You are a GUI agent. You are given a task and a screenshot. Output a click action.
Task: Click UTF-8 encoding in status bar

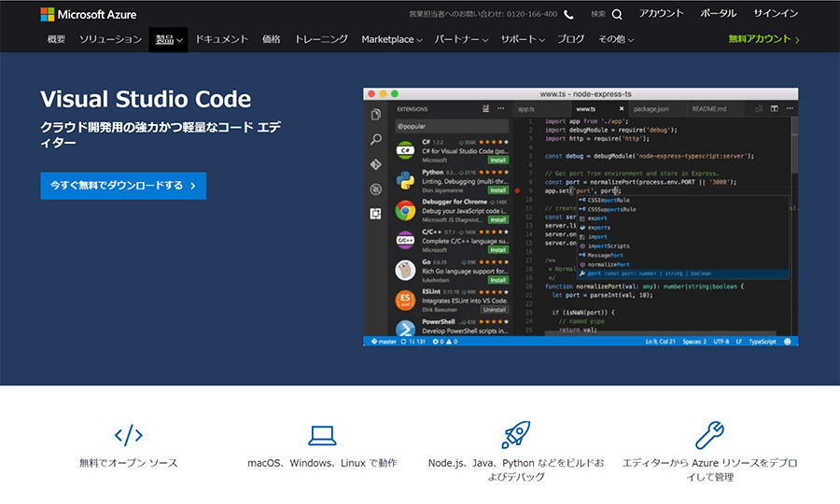point(721,342)
